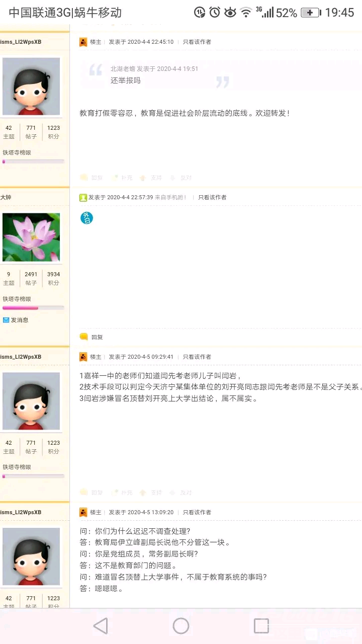Open user profile 大钟

(6, 197)
